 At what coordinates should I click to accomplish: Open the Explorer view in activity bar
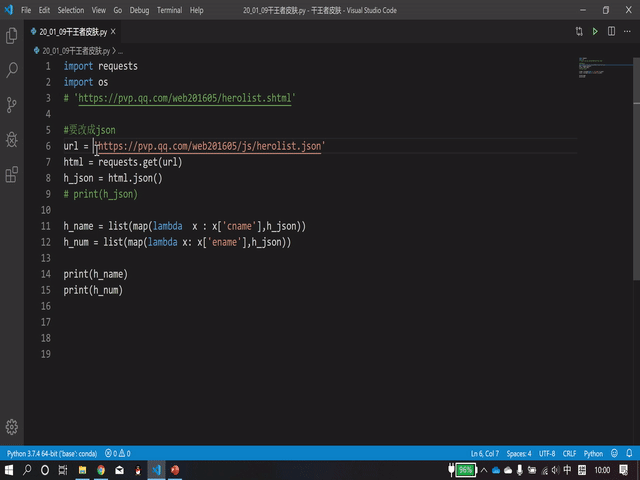[12, 36]
